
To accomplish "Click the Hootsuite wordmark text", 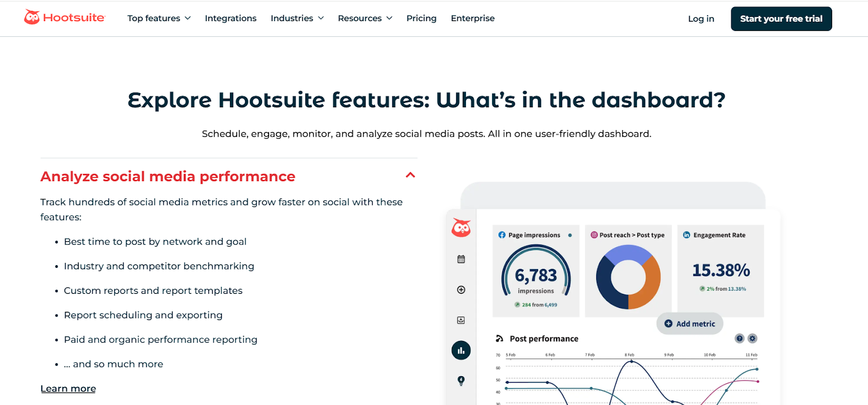I will click(74, 17).
